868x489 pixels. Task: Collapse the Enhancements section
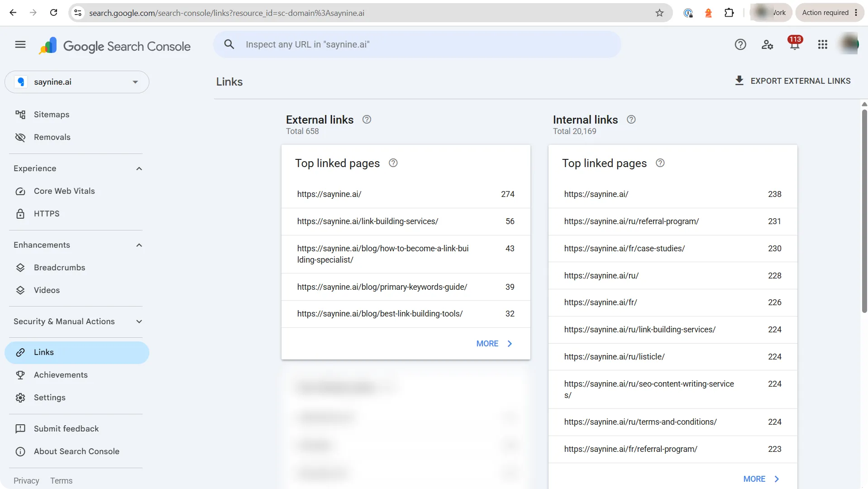(x=139, y=245)
